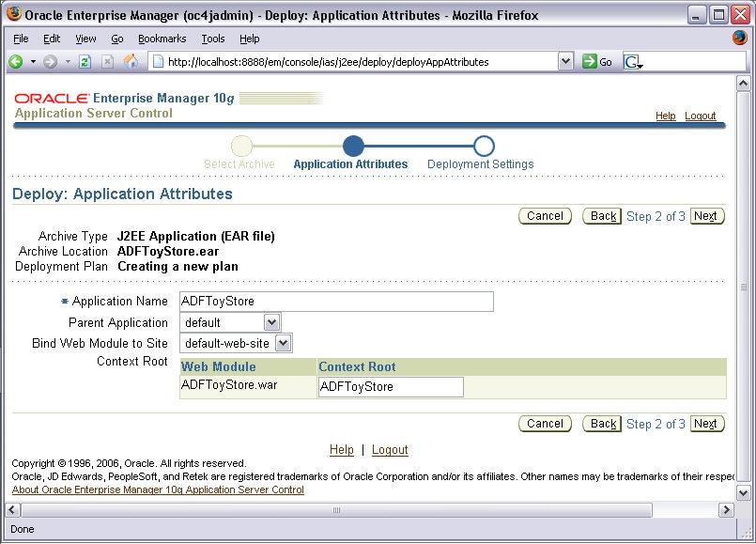This screenshot has width=756, height=544.
Task: Open the address bar URL dropdown
Action: 566,61
